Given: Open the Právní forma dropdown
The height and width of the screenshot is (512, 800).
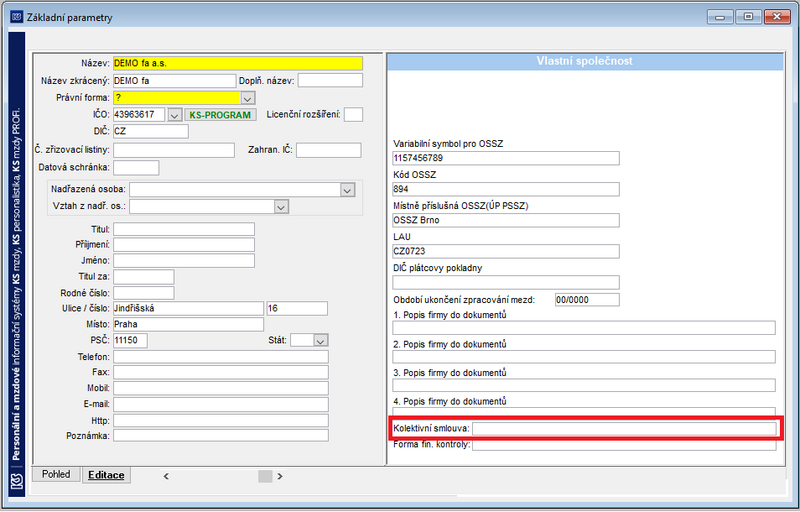Looking at the screenshot, I should click(x=247, y=97).
